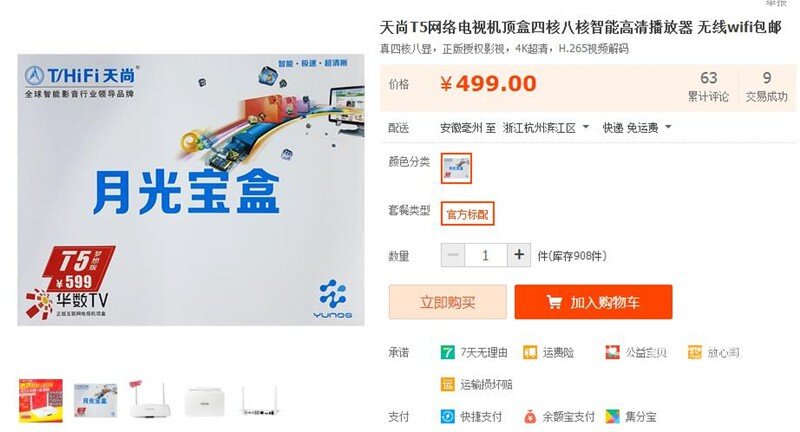Click the 放心淘 icon
The width and height of the screenshot is (800, 432).
[x=694, y=352]
